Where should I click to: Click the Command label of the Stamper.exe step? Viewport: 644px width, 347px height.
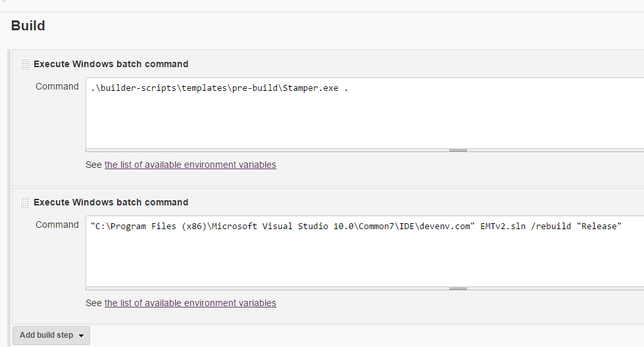[x=57, y=86]
